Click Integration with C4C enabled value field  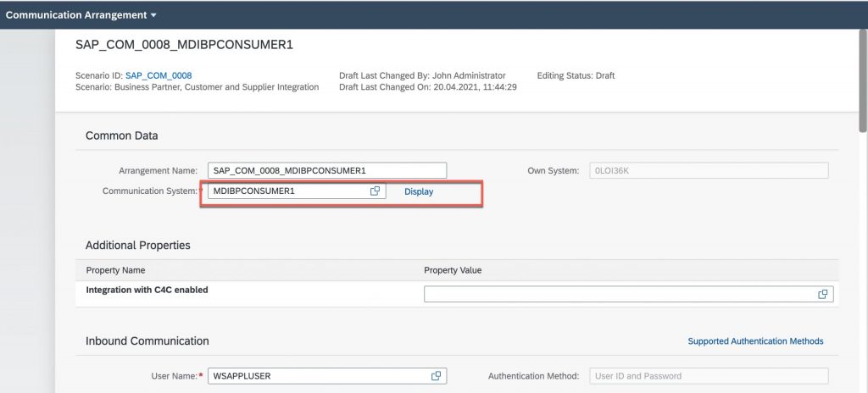coord(628,295)
